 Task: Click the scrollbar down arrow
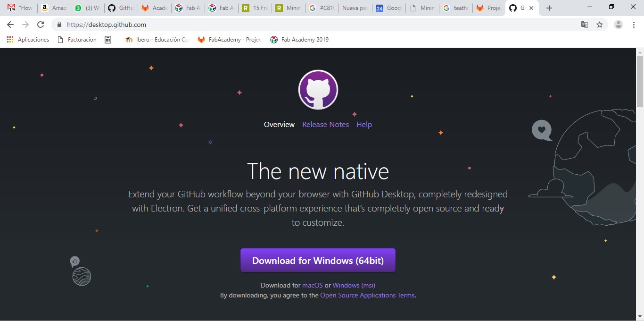(x=640, y=316)
